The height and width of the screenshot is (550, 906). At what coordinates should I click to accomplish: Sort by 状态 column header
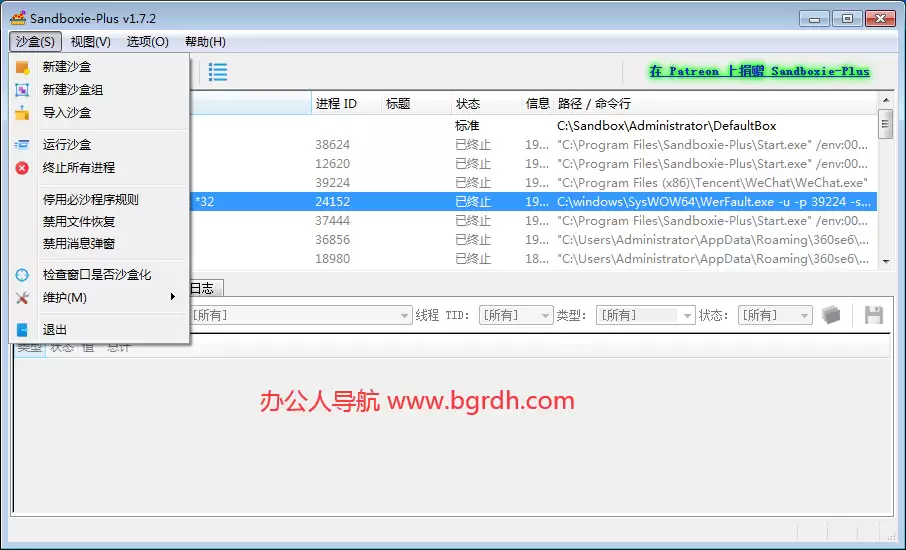coord(487,104)
